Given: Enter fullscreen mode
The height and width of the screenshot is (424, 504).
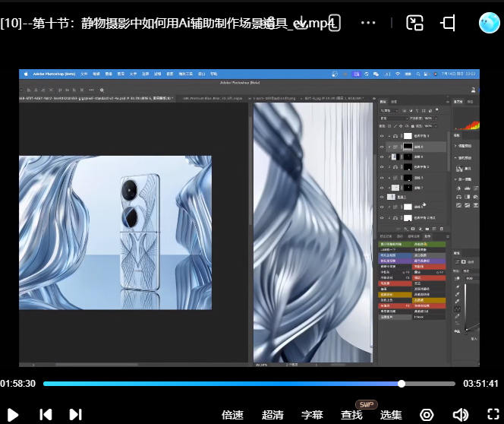Looking at the screenshot, I should (486, 414).
